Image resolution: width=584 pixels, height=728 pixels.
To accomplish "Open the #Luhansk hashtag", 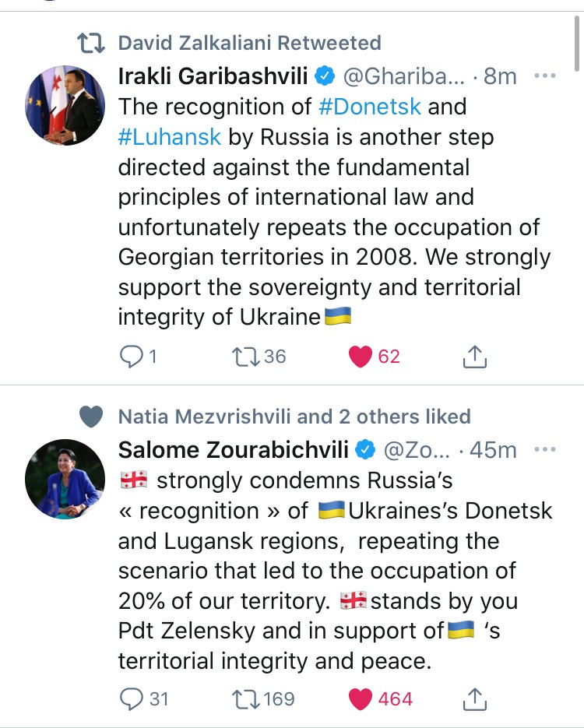I will click(x=170, y=137).
